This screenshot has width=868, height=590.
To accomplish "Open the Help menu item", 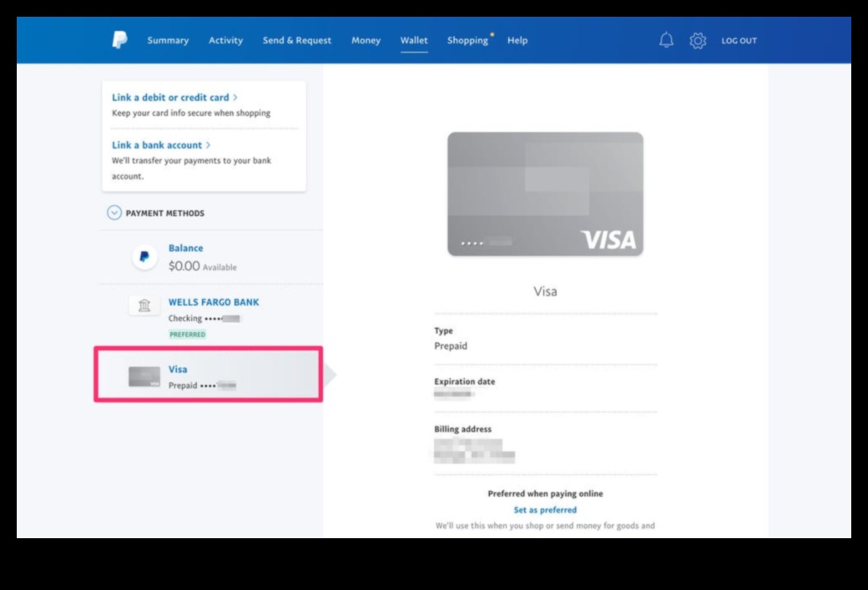I will [517, 40].
